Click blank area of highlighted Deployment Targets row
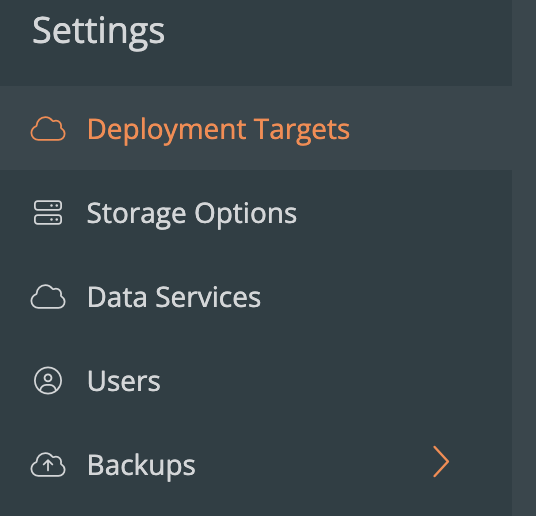This screenshot has width=536, height=516. coord(431,128)
